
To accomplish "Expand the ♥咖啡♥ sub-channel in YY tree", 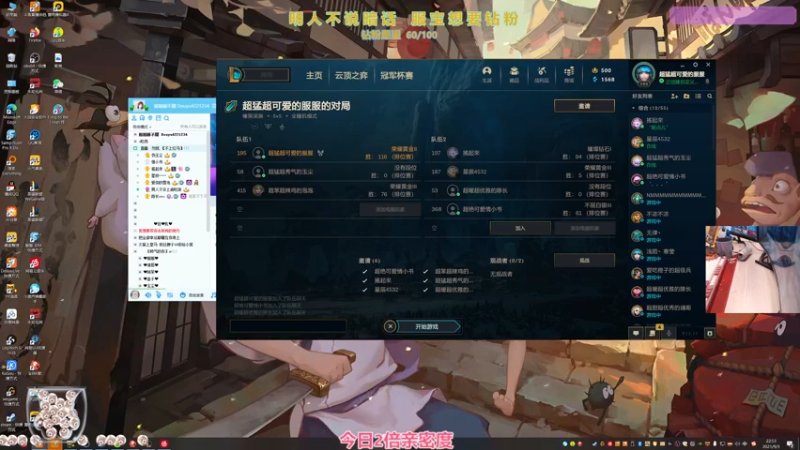I will point(140,259).
